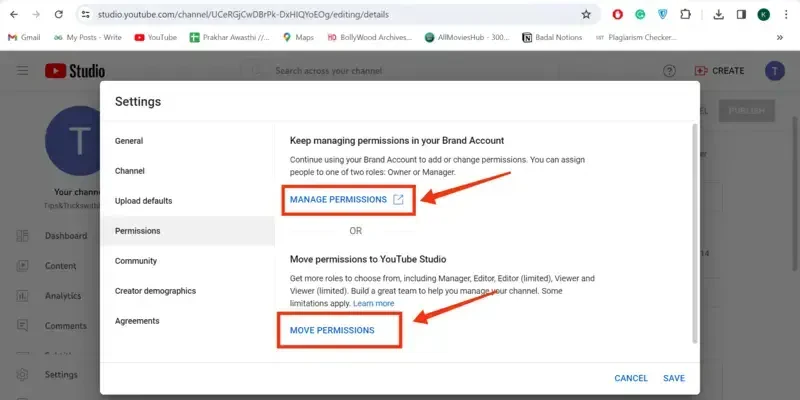The image size is (800, 400).
Task: Open the channel avatar T in header
Action: [x=775, y=71]
